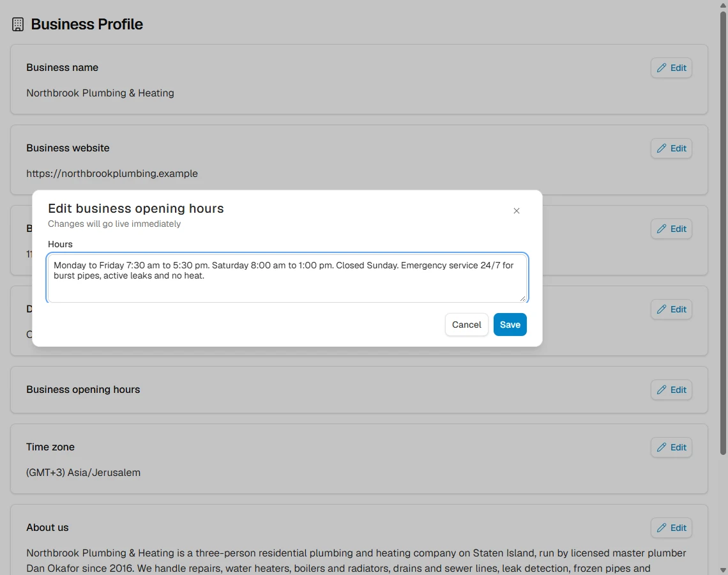Click the Business Profile building icon
This screenshot has height=575, width=728.
18,24
